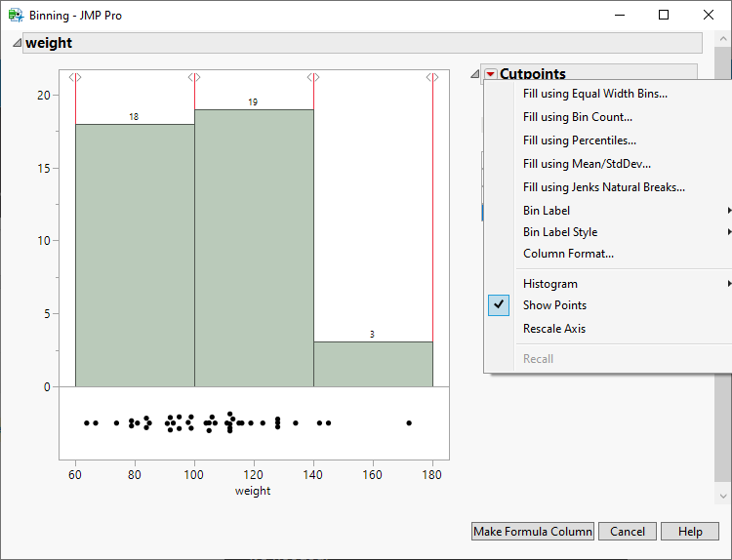Select the histogram bar with count 3
Screen dimensions: 732x560
click(373, 364)
